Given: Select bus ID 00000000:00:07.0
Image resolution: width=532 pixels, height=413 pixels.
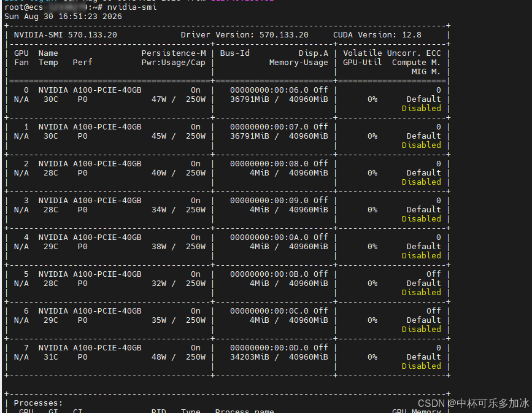Looking at the screenshot, I should point(269,126).
